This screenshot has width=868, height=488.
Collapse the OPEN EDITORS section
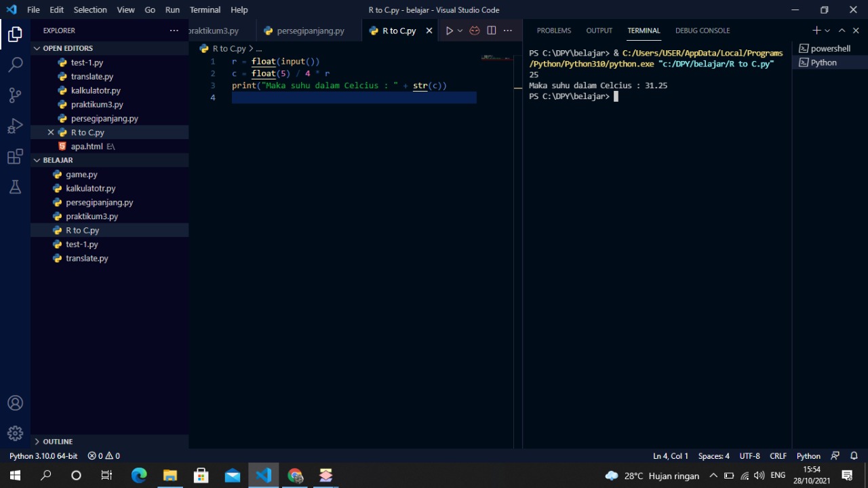[37, 48]
